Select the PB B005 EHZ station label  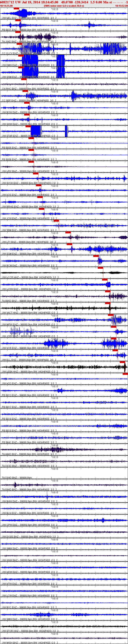click(29, 148)
